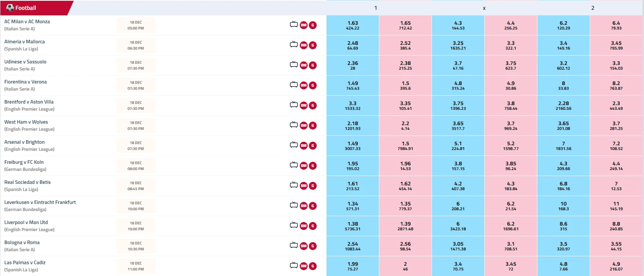The width and height of the screenshot is (644, 276).
Task: Click the BM icon for Arsenal v Brighton
Action: 304,145
